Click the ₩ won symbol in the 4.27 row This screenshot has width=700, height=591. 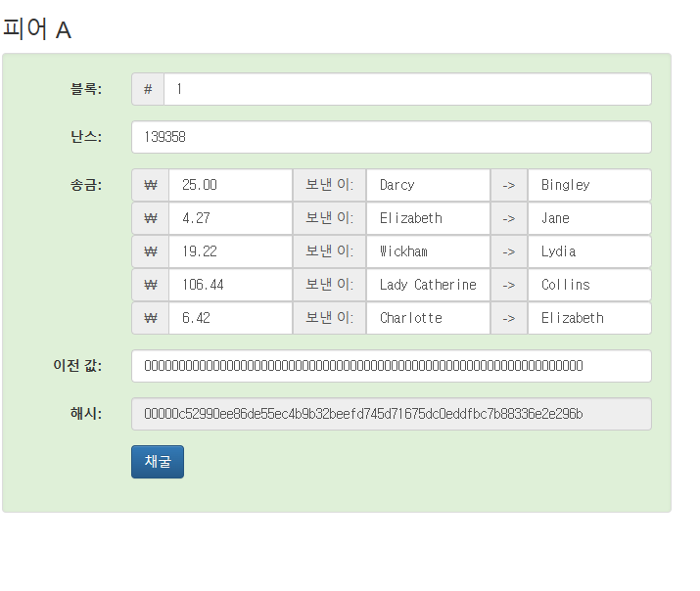(151, 218)
